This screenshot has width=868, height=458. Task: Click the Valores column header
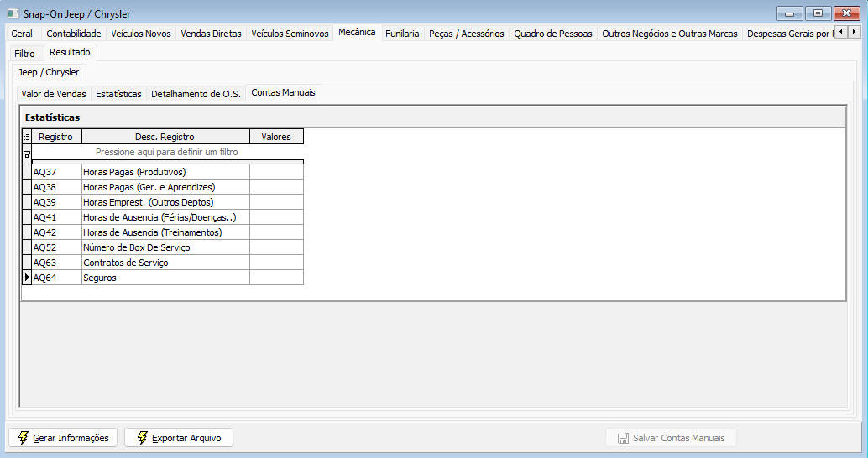[x=276, y=136]
